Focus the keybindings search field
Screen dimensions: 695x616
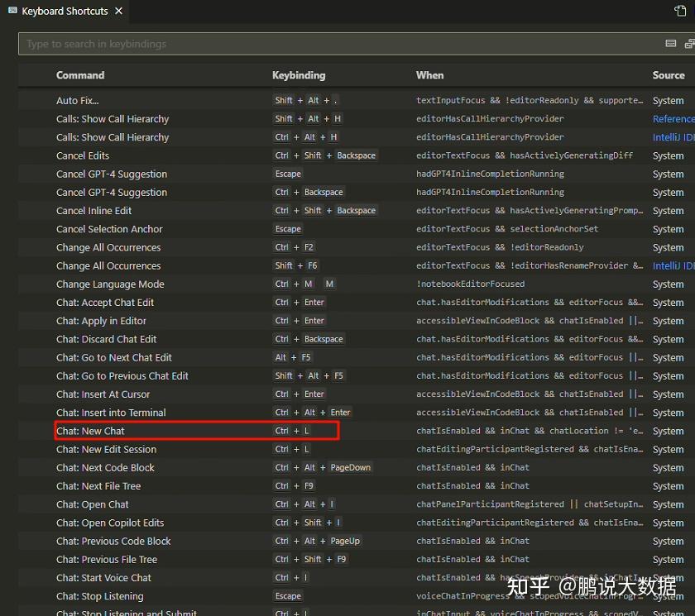pos(331,44)
